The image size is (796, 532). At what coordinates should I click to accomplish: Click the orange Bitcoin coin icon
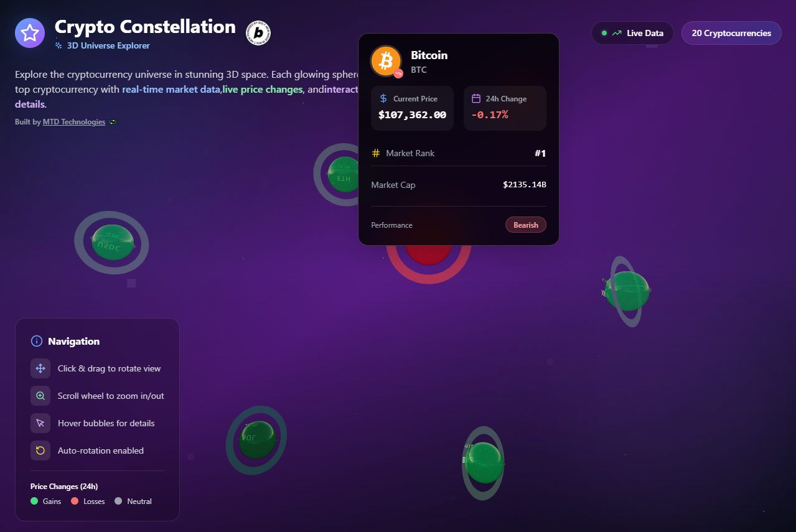pyautogui.click(x=386, y=61)
